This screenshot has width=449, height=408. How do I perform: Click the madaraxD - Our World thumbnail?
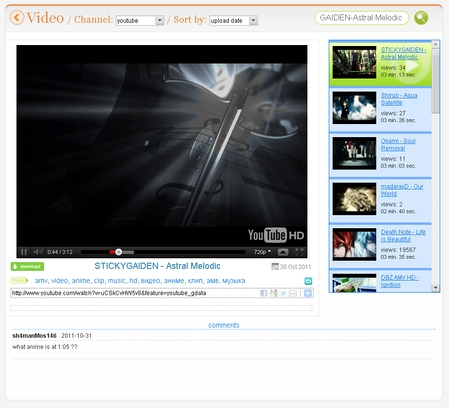(x=354, y=199)
